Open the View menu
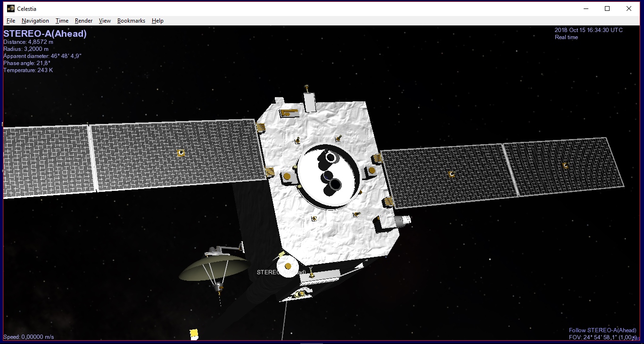644x344 pixels. coord(105,21)
